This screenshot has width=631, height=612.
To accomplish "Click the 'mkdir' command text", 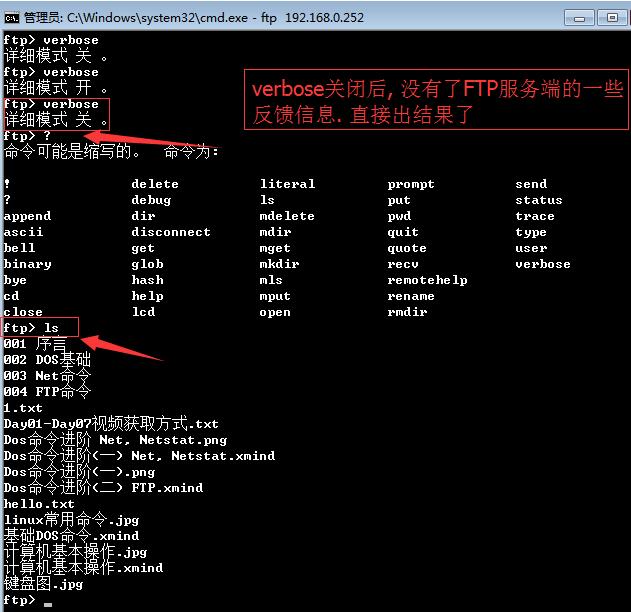I will pyautogui.click(x=279, y=264).
